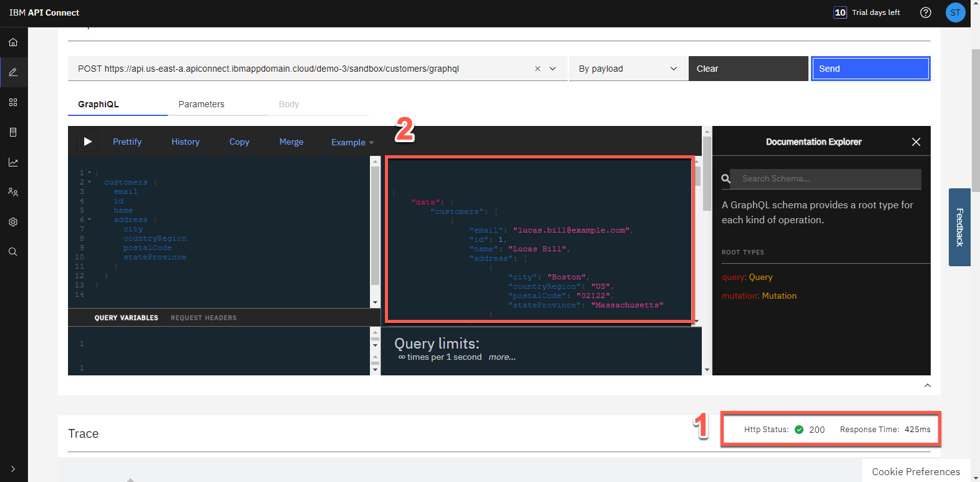This screenshot has width=980, height=482.
Task: Open the Members icon in sidebar
Action: tap(13, 192)
